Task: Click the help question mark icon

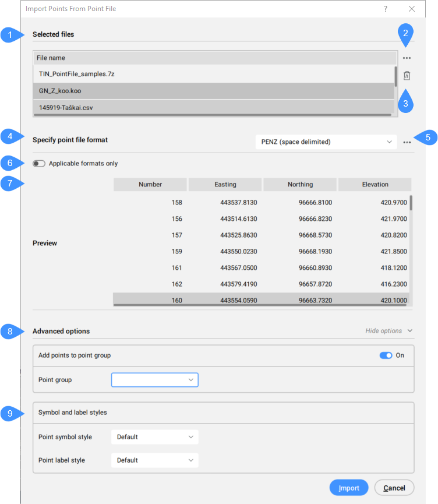Action: [x=386, y=9]
